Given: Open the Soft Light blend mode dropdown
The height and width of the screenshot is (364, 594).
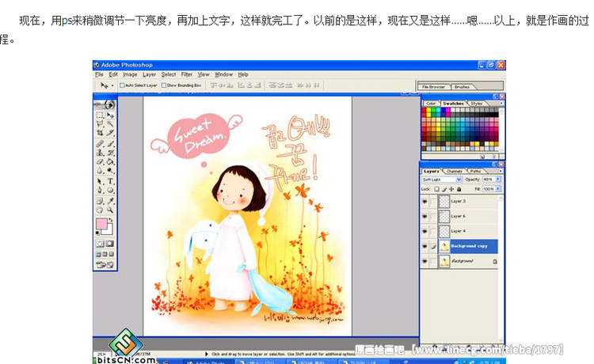Looking at the screenshot, I should click(x=459, y=180).
